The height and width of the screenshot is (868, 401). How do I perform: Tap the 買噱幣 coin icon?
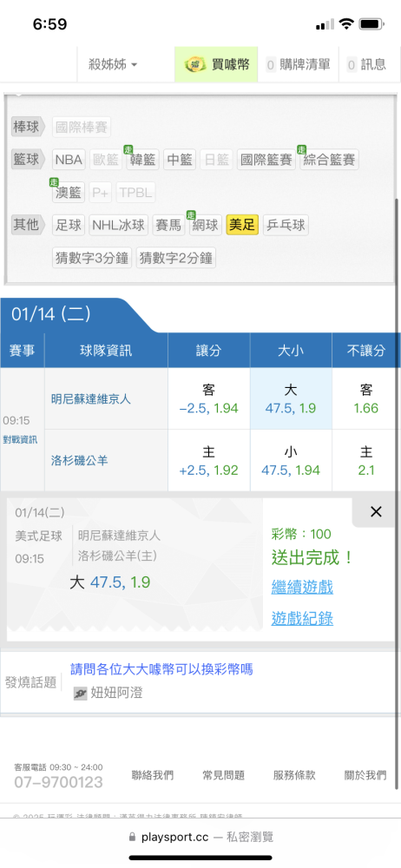(195, 64)
